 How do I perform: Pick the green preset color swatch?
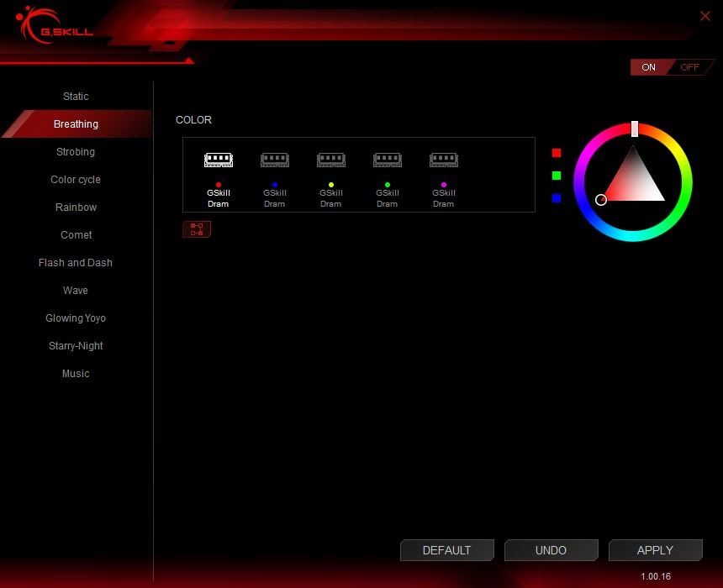click(x=557, y=176)
